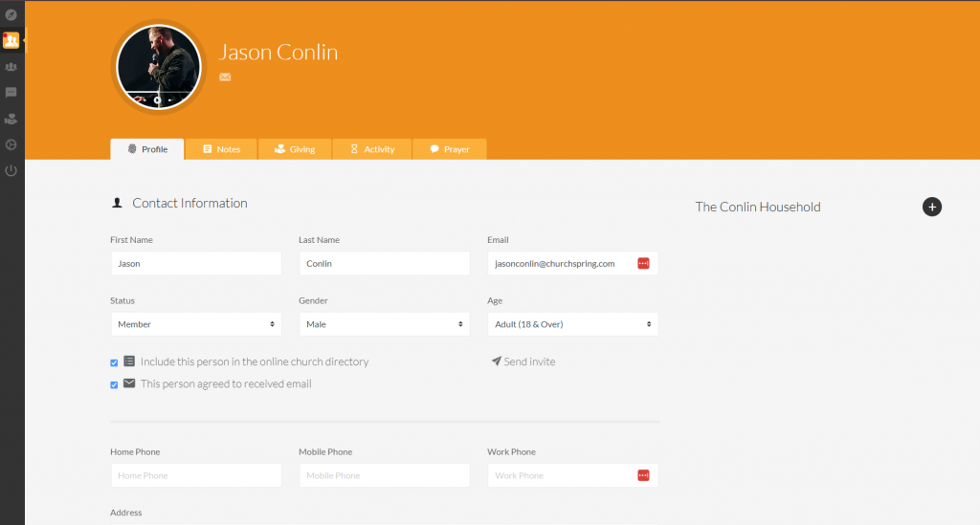This screenshot has width=980, height=525.
Task: Click the person icon beside Contact Information
Action: pos(117,203)
